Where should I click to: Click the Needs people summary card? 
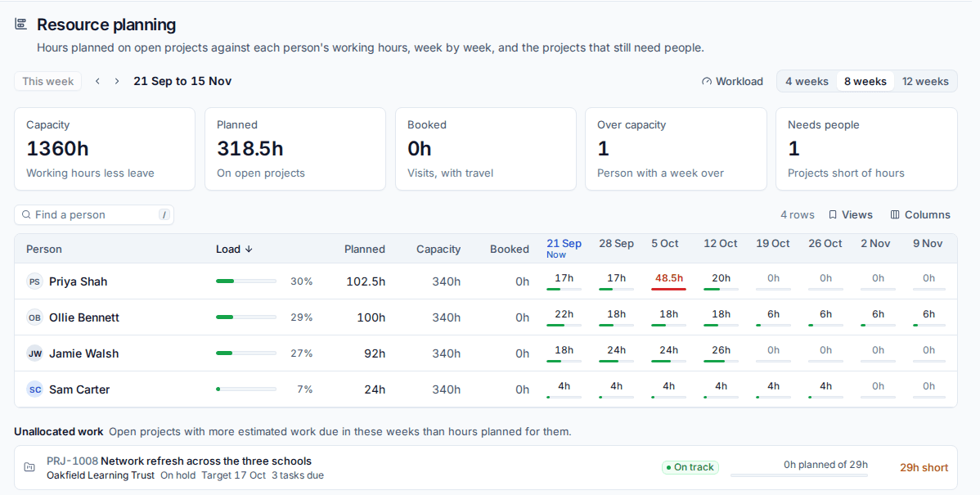coord(866,149)
